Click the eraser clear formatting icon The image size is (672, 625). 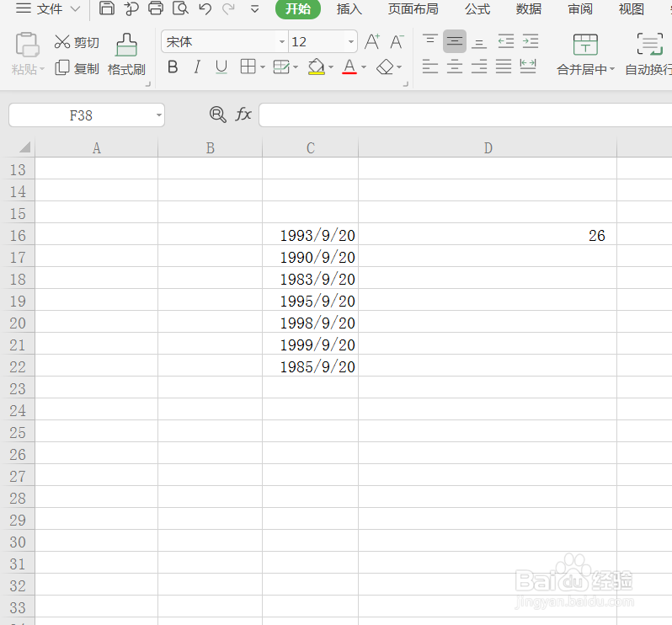coord(385,67)
